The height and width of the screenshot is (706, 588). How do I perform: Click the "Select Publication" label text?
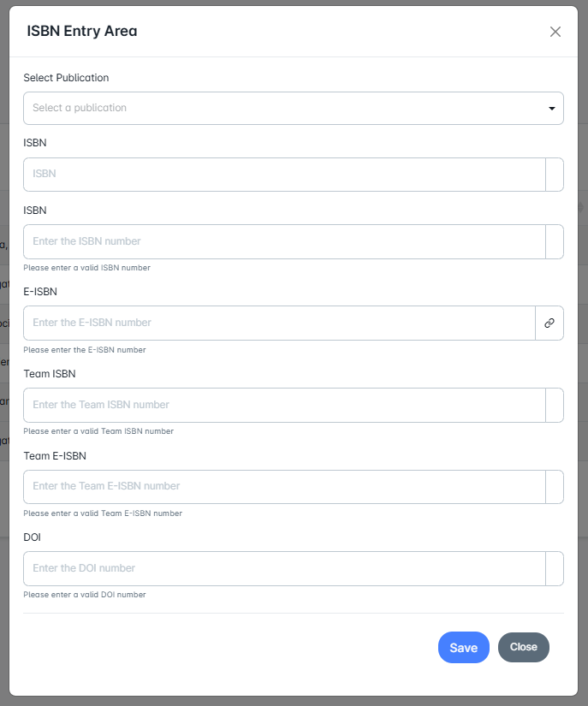[66, 78]
